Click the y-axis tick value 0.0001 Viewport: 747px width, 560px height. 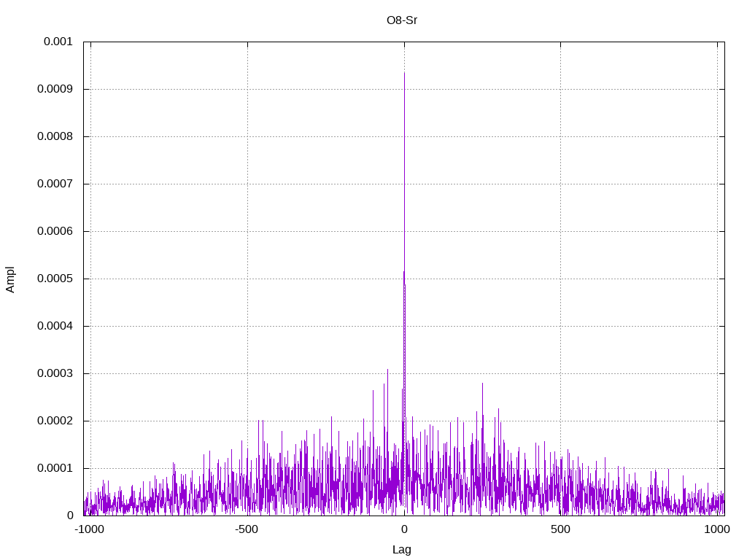(x=55, y=468)
